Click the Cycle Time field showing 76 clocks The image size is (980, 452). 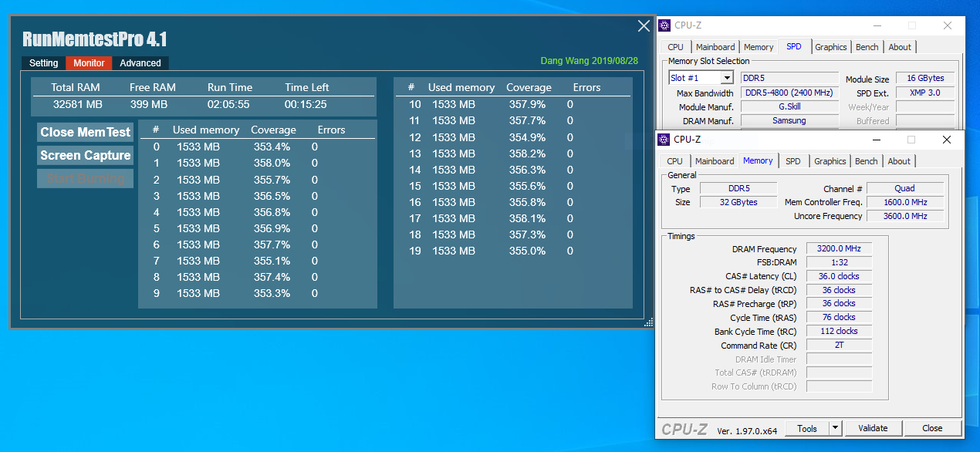click(x=839, y=317)
